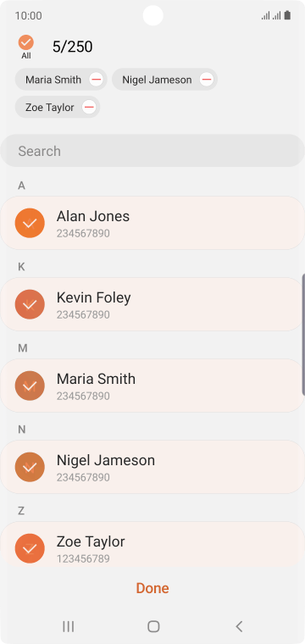This screenshot has height=644, width=305.
Task: Uncheck the Alan Jones contact checkmark
Action: pyautogui.click(x=30, y=223)
